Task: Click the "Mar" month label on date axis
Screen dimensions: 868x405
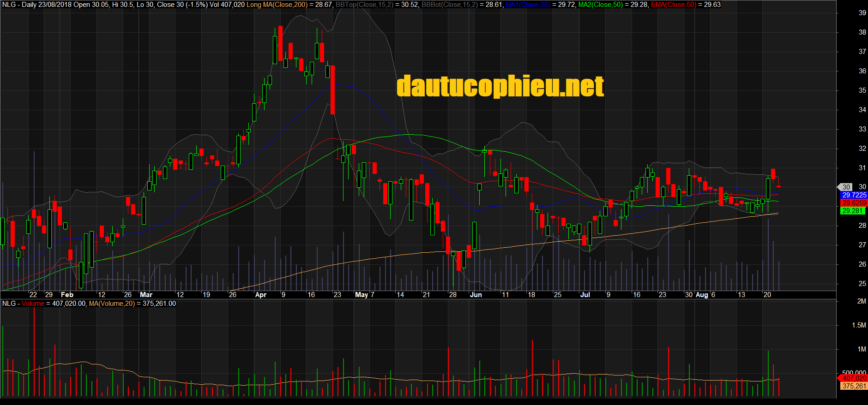Action: [x=146, y=295]
